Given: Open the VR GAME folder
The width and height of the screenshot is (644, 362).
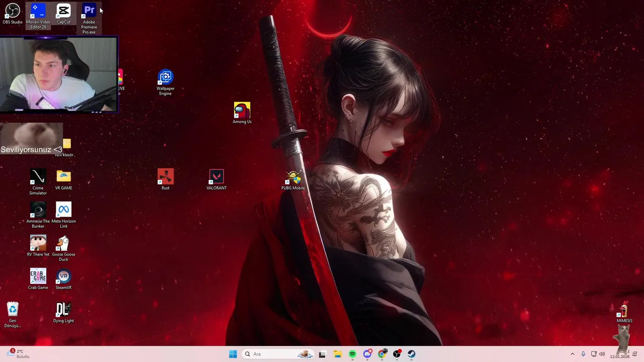Looking at the screenshot, I should click(63, 179).
